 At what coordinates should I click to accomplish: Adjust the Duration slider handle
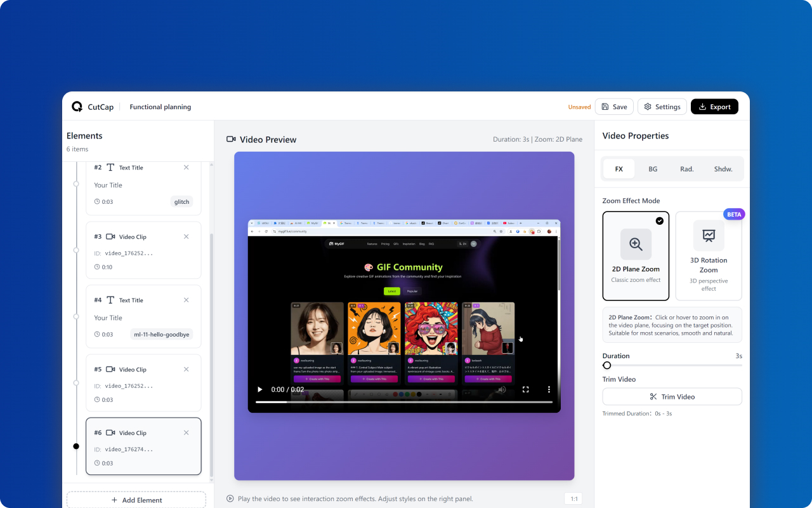point(606,365)
